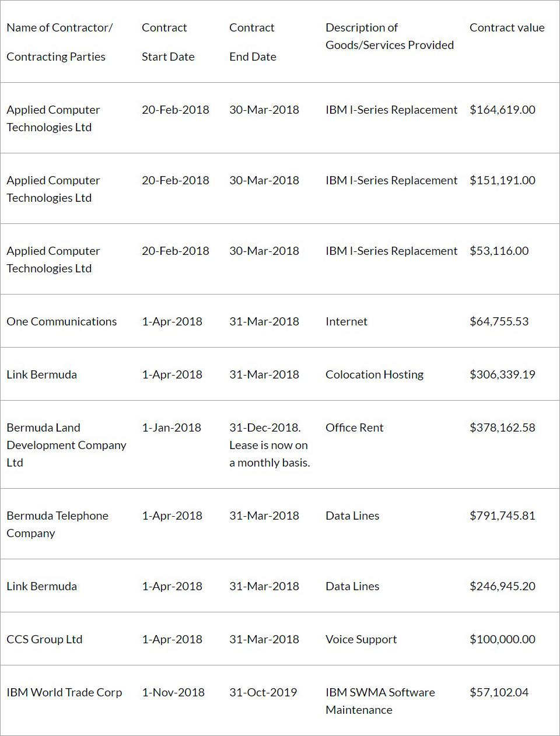Click the "Contract Start Date" column header
This screenshot has height=736, width=560.
coord(167,42)
